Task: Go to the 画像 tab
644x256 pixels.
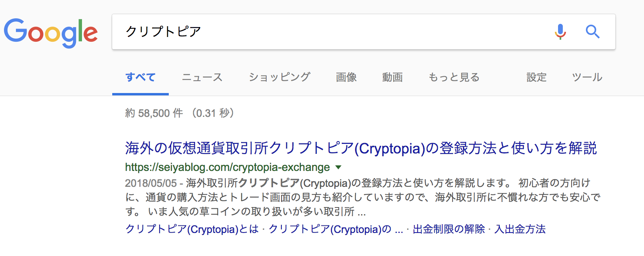Action: click(x=346, y=77)
